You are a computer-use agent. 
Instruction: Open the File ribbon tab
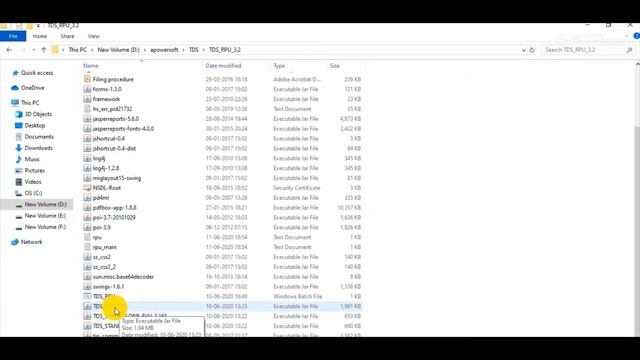(13, 36)
